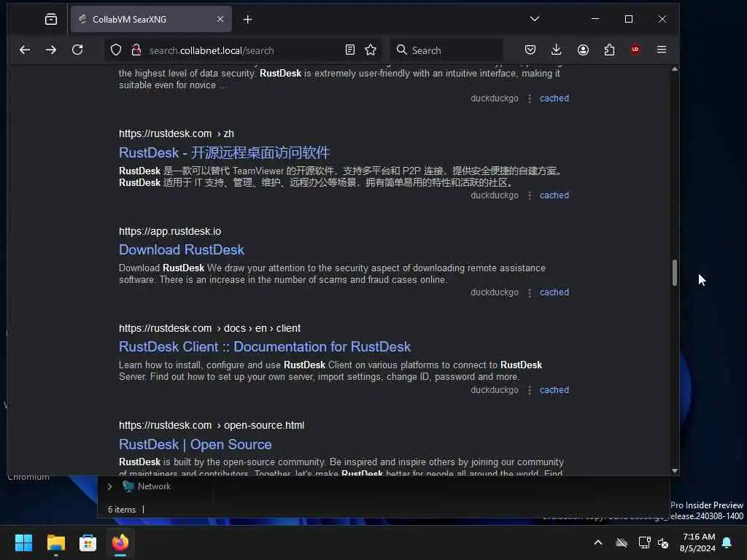
Task: Open the list all tabs dropdown
Action: [535, 19]
